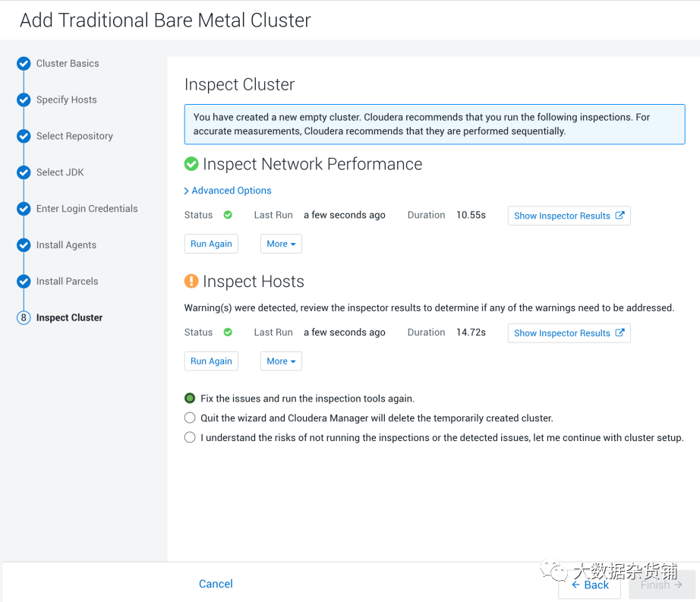Click the Specify Hosts step checkmark icon

click(24, 100)
